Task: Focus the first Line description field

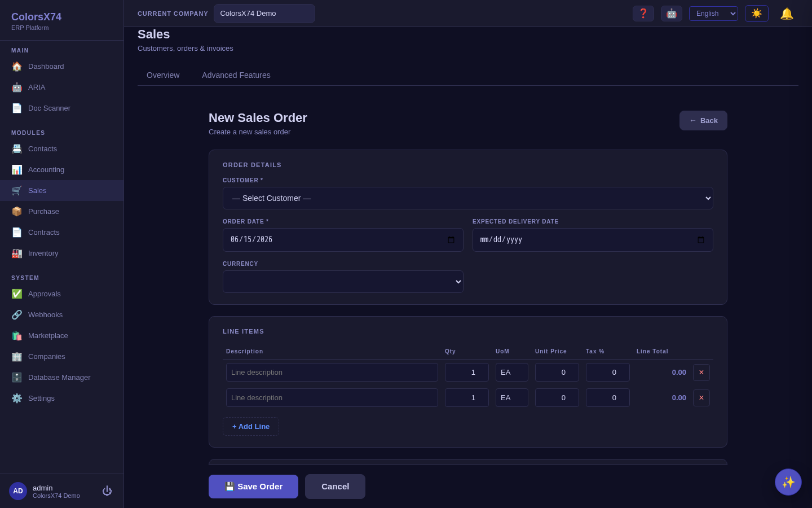Action: coord(332,373)
